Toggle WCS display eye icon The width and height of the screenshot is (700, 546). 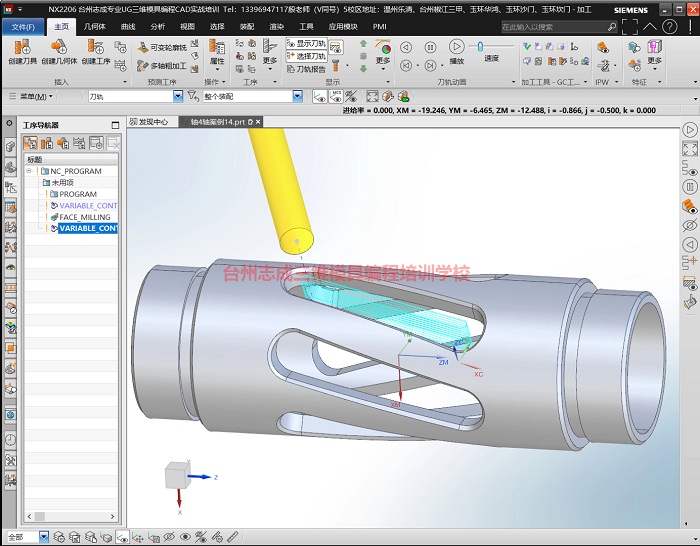(319, 96)
